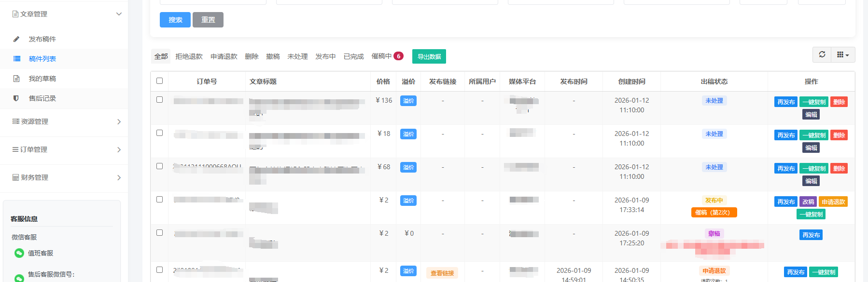Toggle the select-all checkbox in table header
868x282 pixels.
(160, 81)
